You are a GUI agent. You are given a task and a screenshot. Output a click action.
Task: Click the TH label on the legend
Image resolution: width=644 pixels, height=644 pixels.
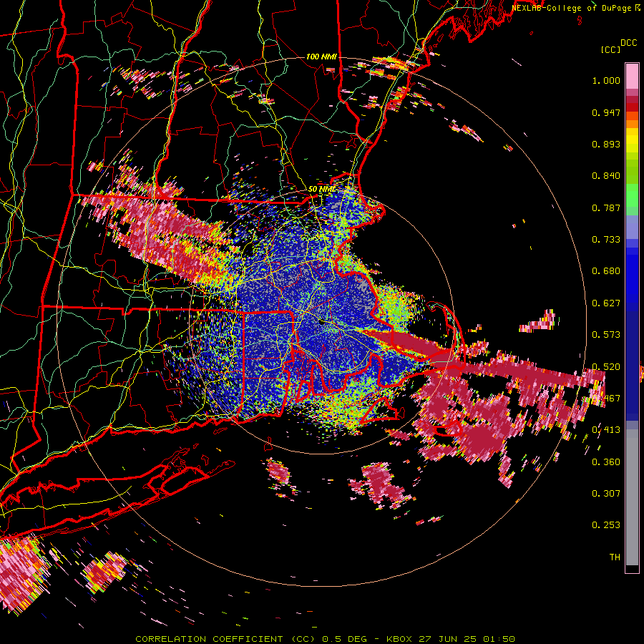tap(615, 557)
